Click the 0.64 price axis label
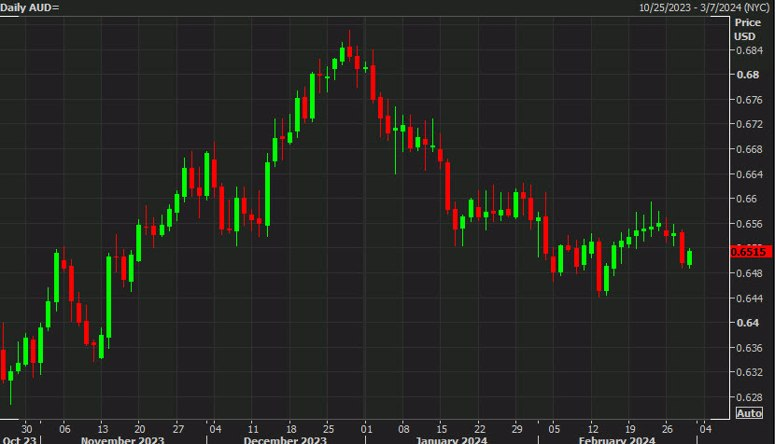The height and width of the screenshot is (444, 775). point(747,323)
